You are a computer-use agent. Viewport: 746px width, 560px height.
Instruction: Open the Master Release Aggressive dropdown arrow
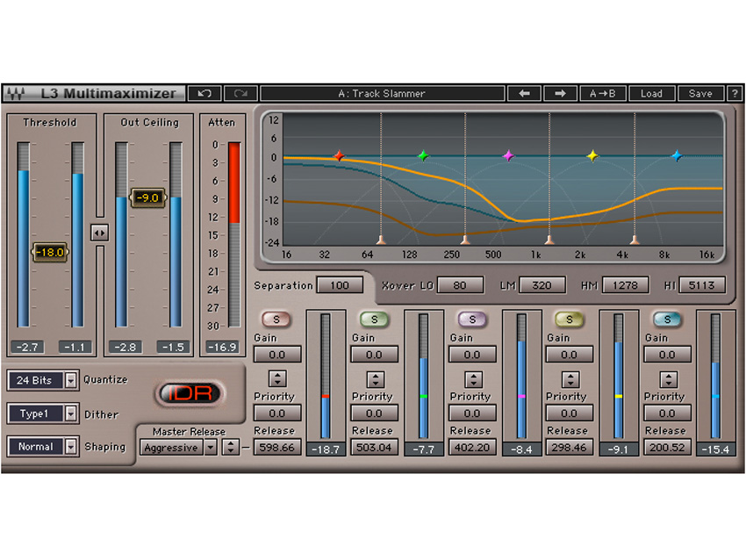(211, 448)
